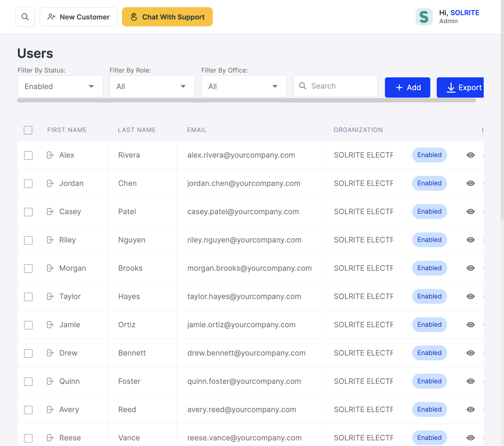View details eye icon for Riley Nguyen
504x446 pixels.
click(470, 240)
